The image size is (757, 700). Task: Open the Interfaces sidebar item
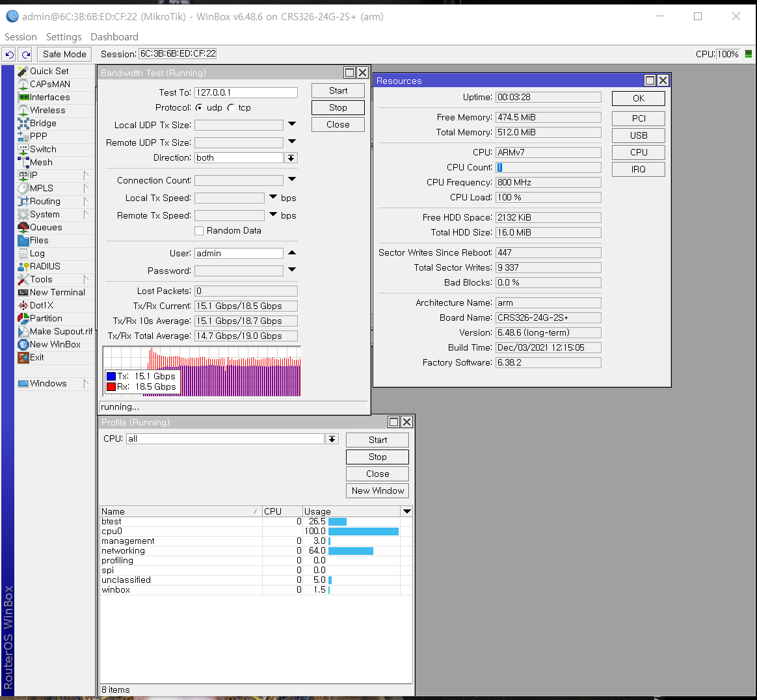point(49,97)
